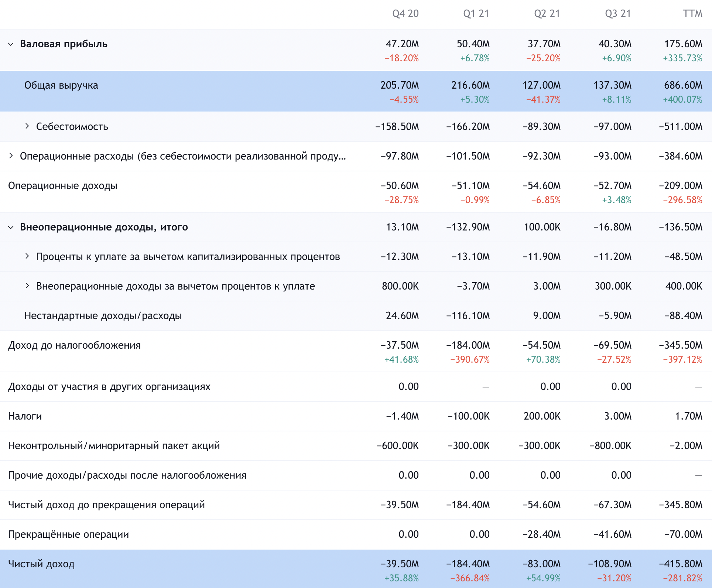Click taxes TTM value 1.70M
This screenshot has width=712, height=588.
tap(689, 416)
